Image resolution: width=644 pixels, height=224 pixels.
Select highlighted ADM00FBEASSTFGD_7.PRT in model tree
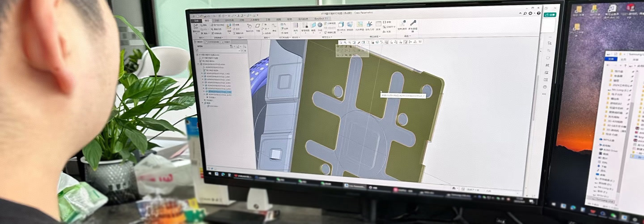click(219, 91)
